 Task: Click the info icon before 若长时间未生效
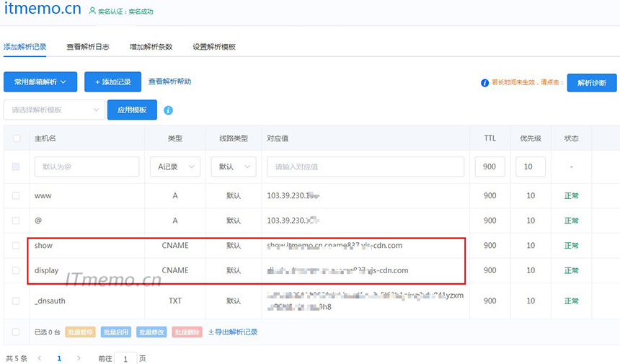[x=484, y=83]
